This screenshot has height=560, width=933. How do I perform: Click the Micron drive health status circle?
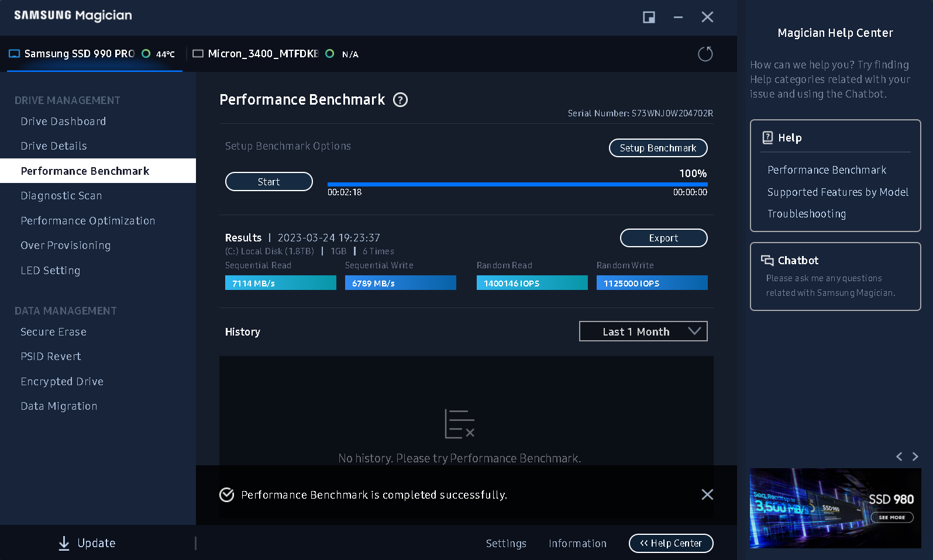click(x=330, y=53)
